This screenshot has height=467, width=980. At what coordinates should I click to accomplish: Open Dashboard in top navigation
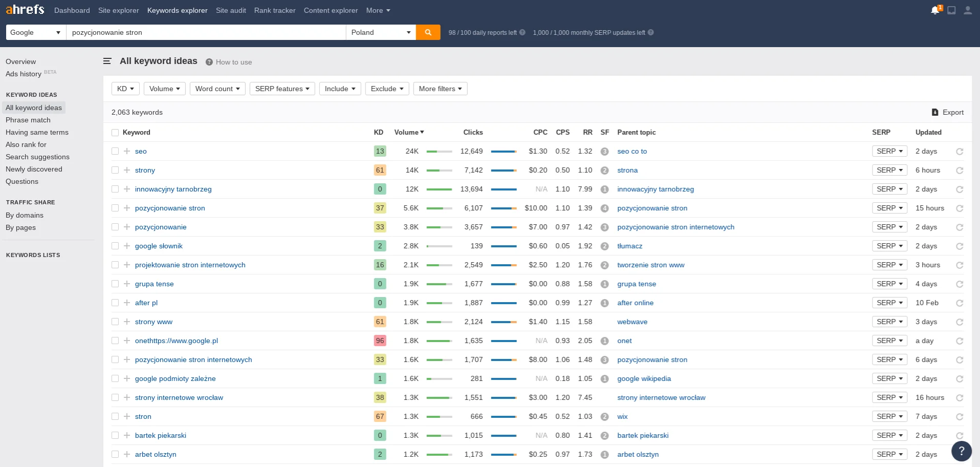pyautogui.click(x=72, y=10)
